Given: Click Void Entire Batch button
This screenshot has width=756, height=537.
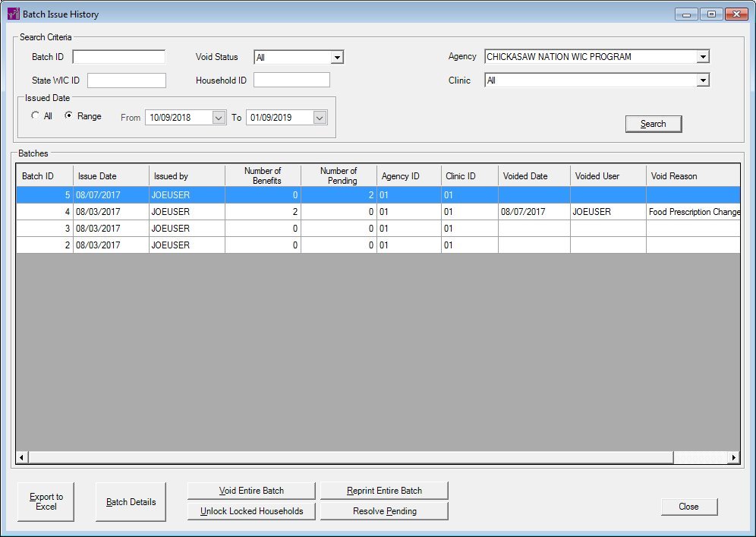Looking at the screenshot, I should pyautogui.click(x=251, y=491).
